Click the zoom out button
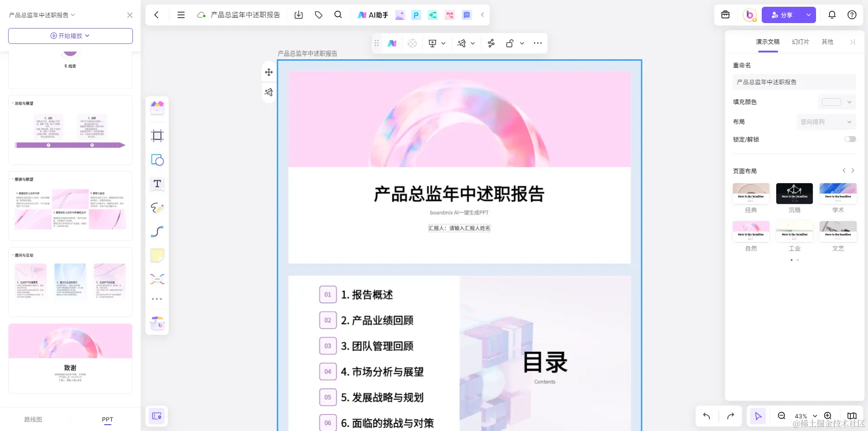This screenshot has width=868, height=431. [x=781, y=416]
